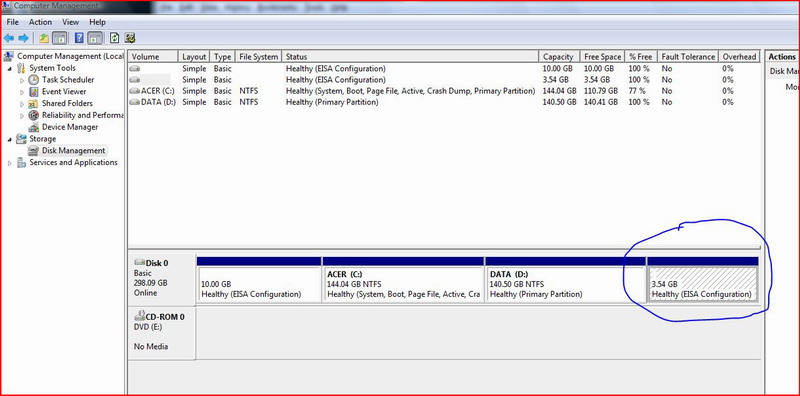Sort by the % Free column header

point(640,57)
